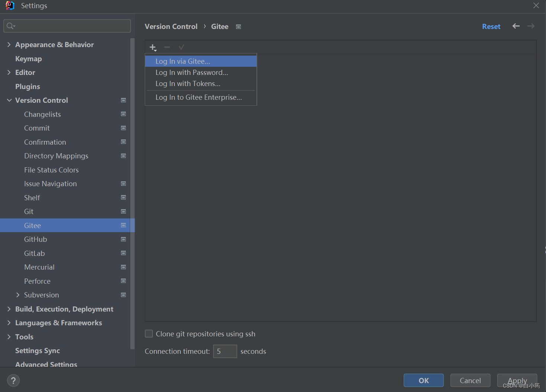The width and height of the screenshot is (546, 392).
Task: Focus the settings search field
Action: tap(67, 26)
